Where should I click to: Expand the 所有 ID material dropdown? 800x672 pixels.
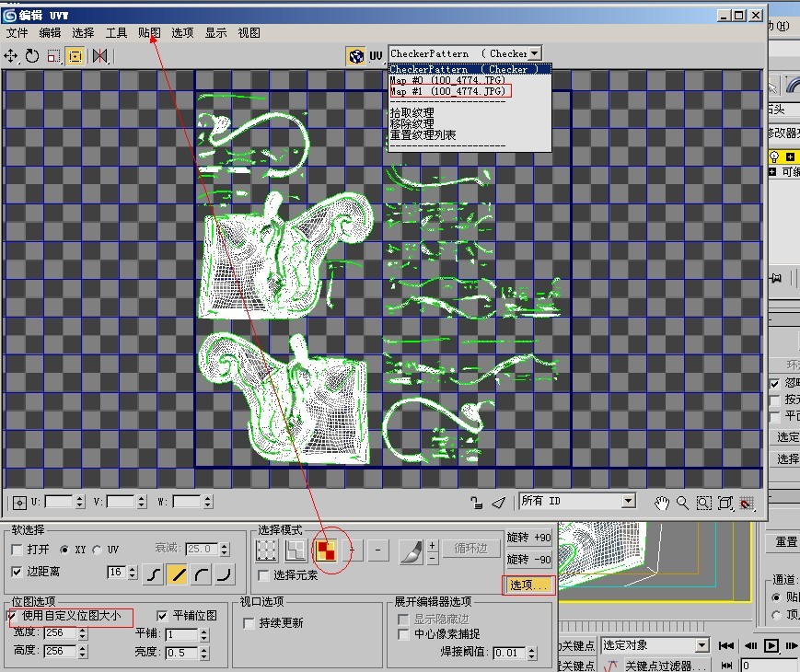pos(628,501)
